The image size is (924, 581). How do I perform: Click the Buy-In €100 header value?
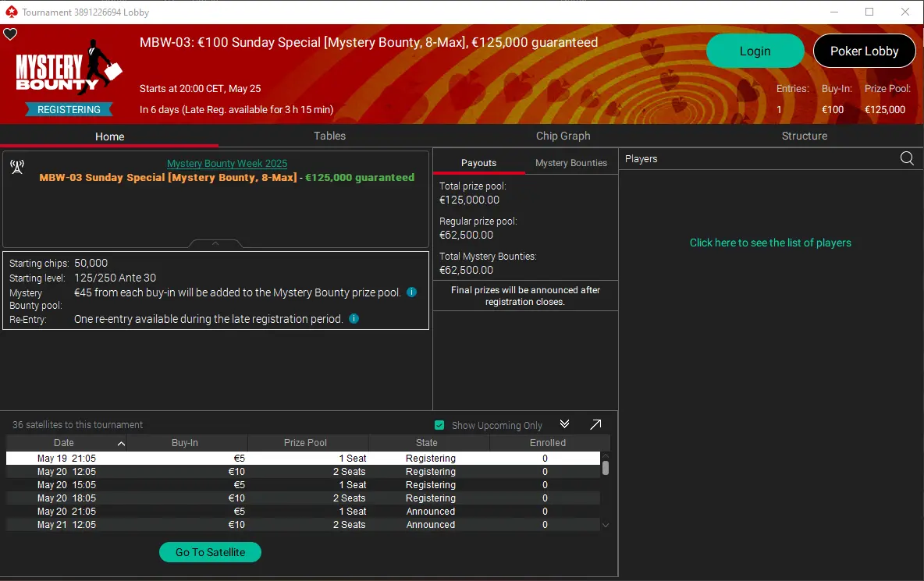(833, 109)
